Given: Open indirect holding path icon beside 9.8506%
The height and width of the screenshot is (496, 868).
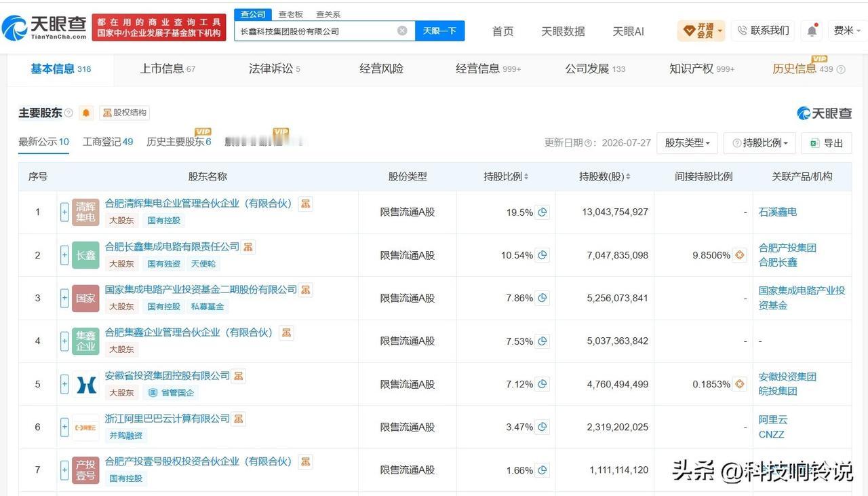Looking at the screenshot, I should coord(740,255).
